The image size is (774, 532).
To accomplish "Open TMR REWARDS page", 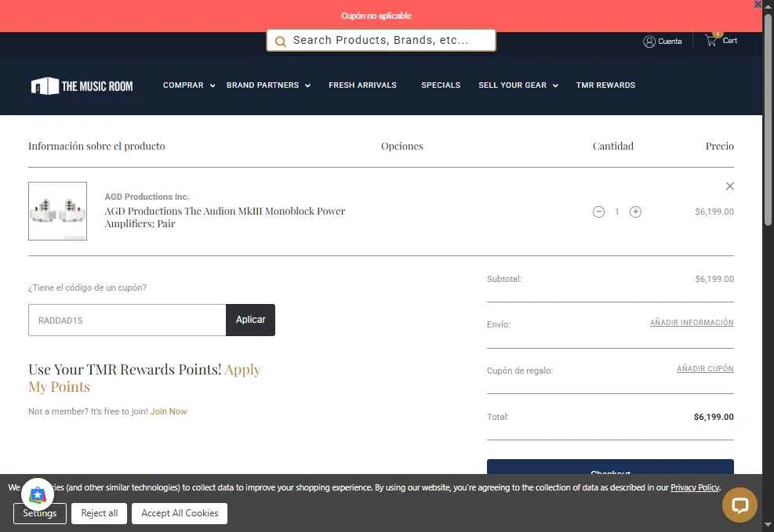I will 605,85.
